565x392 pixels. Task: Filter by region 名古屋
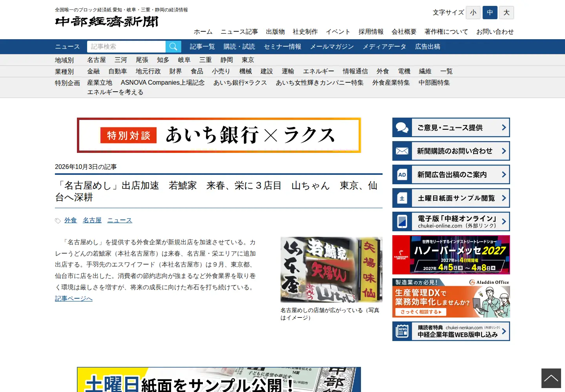97,60
